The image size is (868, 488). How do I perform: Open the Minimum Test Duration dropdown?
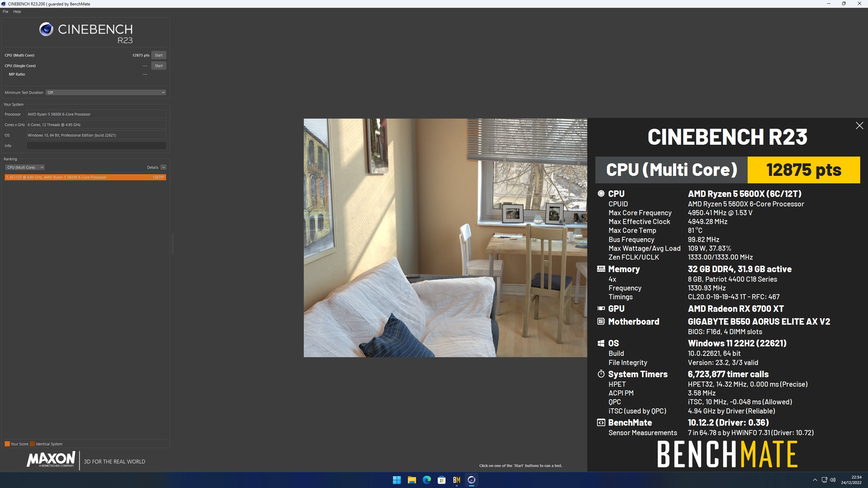coord(106,93)
